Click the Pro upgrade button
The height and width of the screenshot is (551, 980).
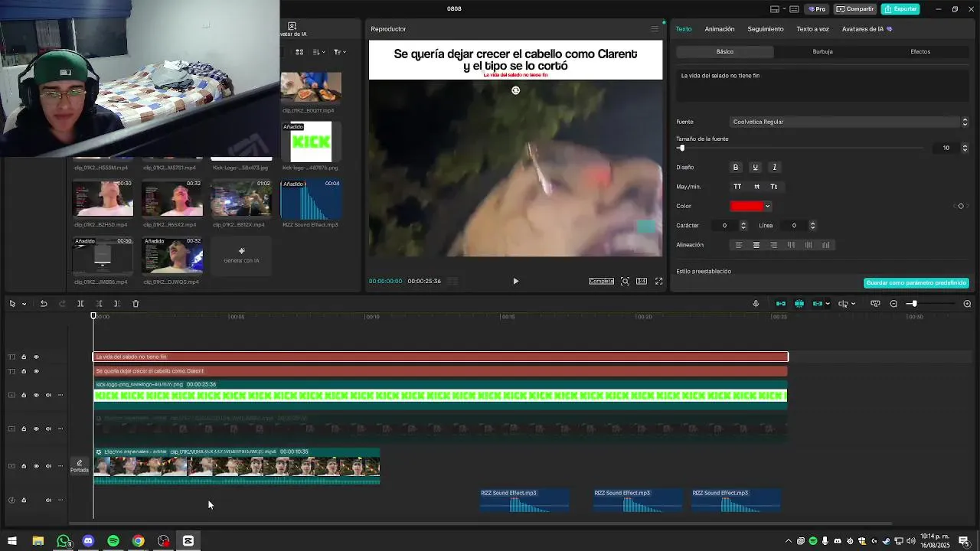(816, 9)
